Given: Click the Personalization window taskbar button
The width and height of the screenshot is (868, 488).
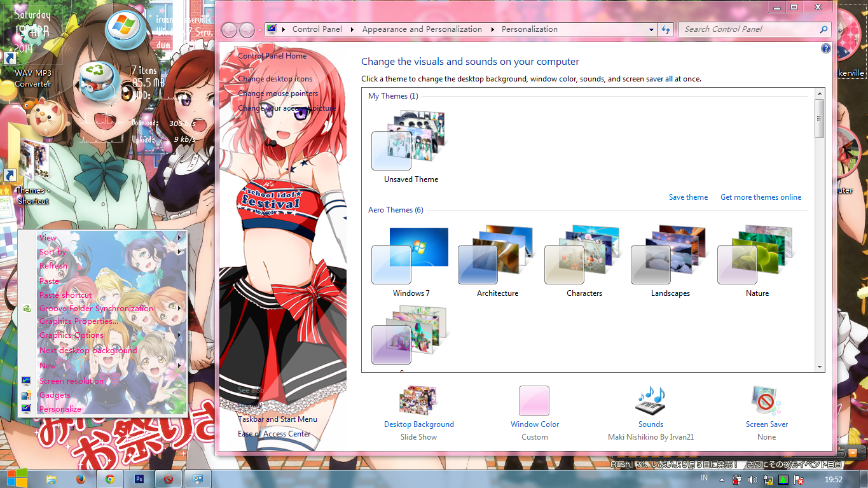Looking at the screenshot, I should pos(198,479).
